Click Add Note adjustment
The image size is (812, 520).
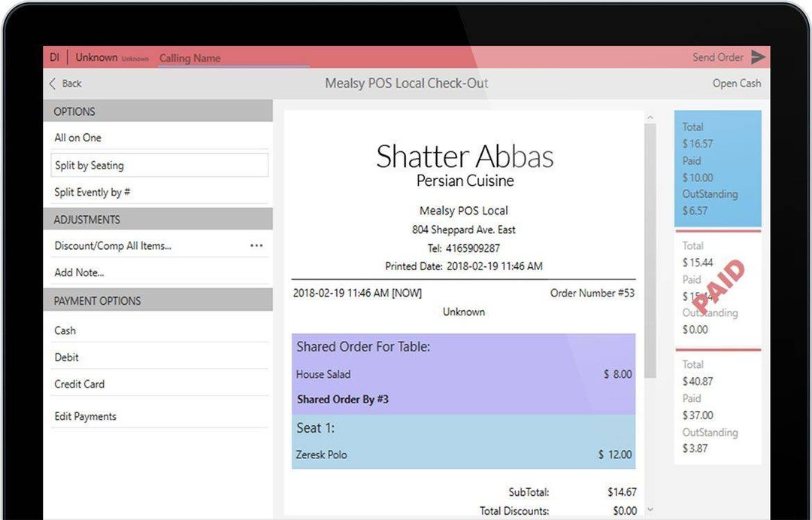point(79,272)
